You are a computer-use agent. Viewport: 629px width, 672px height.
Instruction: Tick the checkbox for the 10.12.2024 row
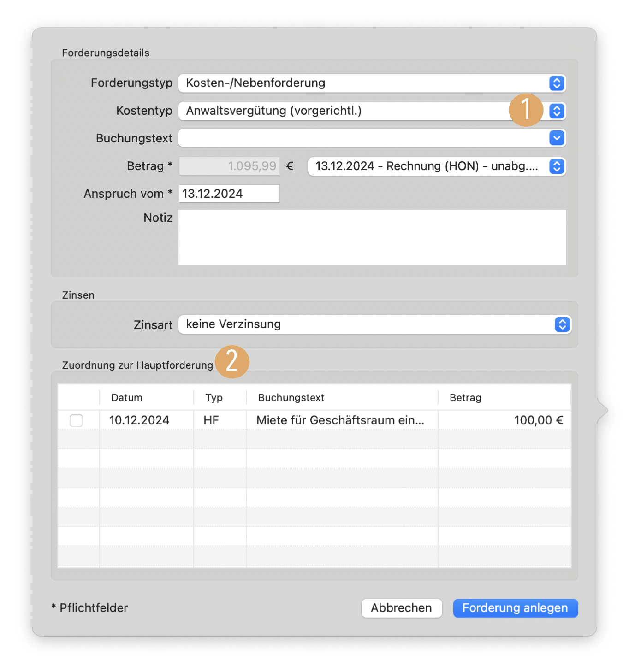click(77, 420)
